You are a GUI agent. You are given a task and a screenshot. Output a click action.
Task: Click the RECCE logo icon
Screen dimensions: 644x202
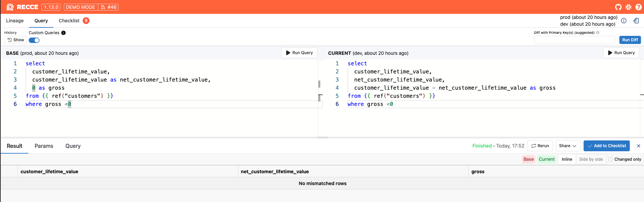pos(10,7)
